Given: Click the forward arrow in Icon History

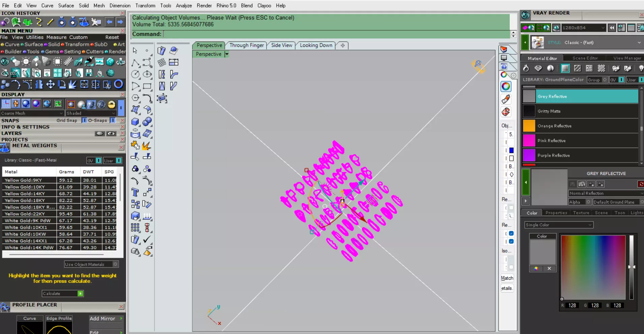Looking at the screenshot, I should (120, 22).
